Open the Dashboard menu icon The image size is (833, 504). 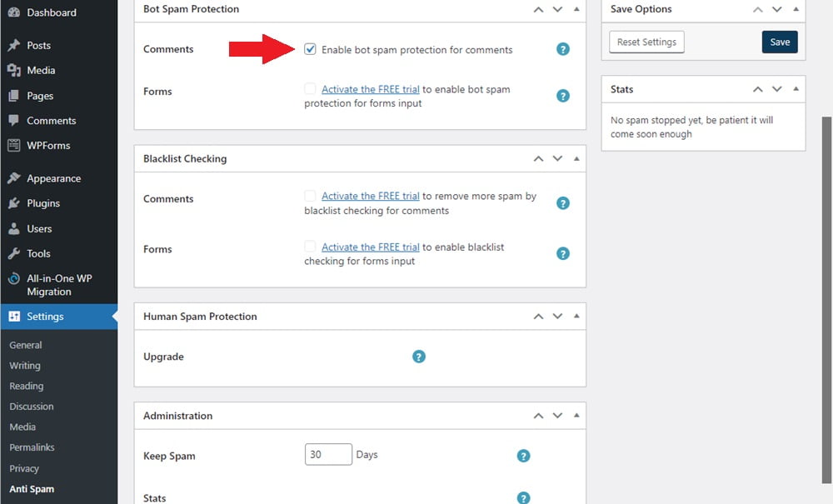coord(14,12)
